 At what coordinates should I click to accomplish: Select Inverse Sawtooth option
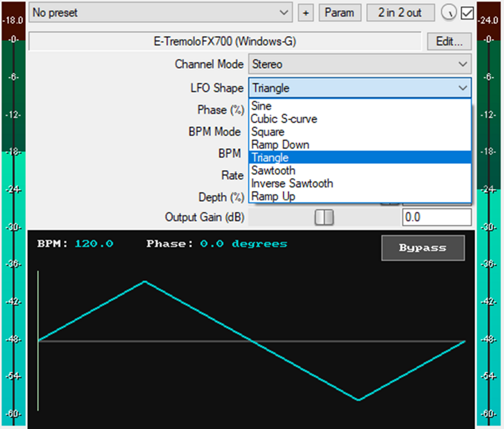[x=360, y=183]
